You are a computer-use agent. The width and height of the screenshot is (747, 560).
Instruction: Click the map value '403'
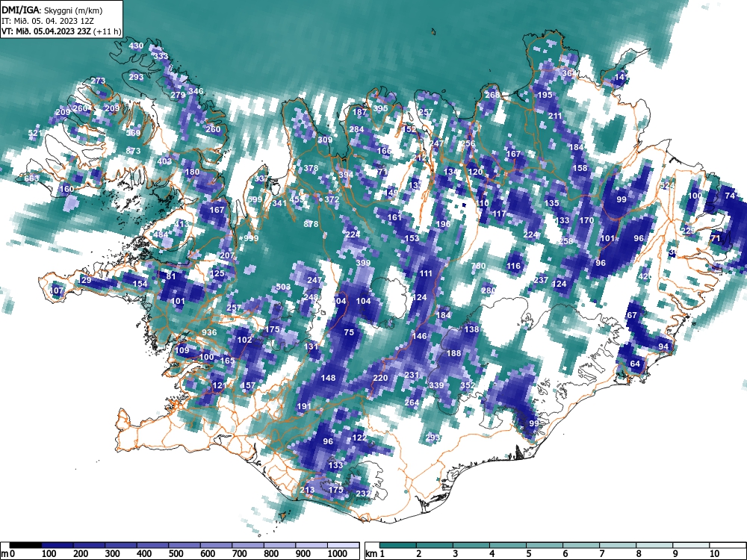164,161
